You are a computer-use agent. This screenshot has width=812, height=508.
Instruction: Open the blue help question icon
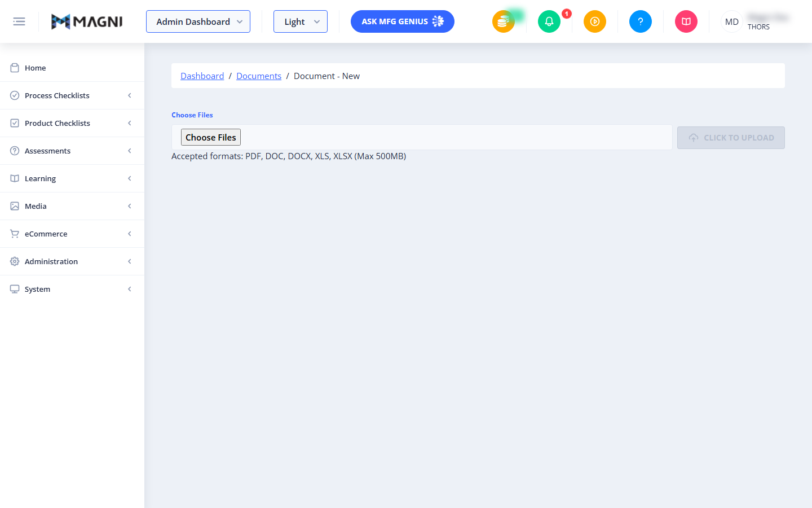[641, 21]
